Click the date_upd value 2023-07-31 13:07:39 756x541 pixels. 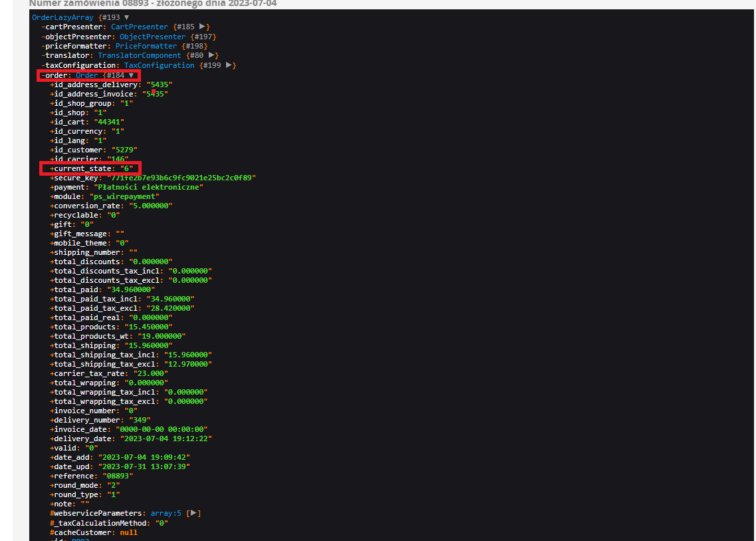(144, 466)
